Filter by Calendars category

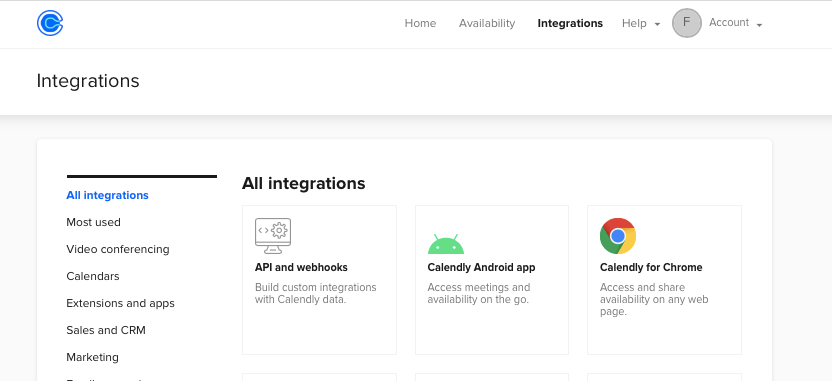pos(93,276)
